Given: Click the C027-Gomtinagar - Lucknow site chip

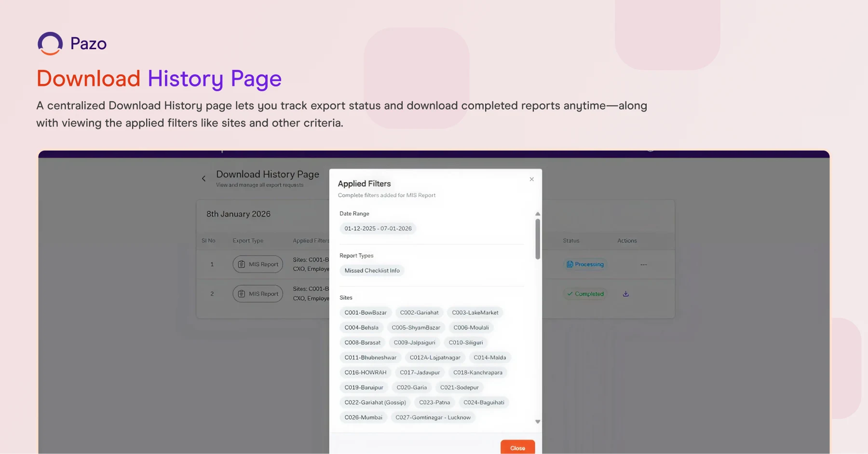Looking at the screenshot, I should point(433,417).
